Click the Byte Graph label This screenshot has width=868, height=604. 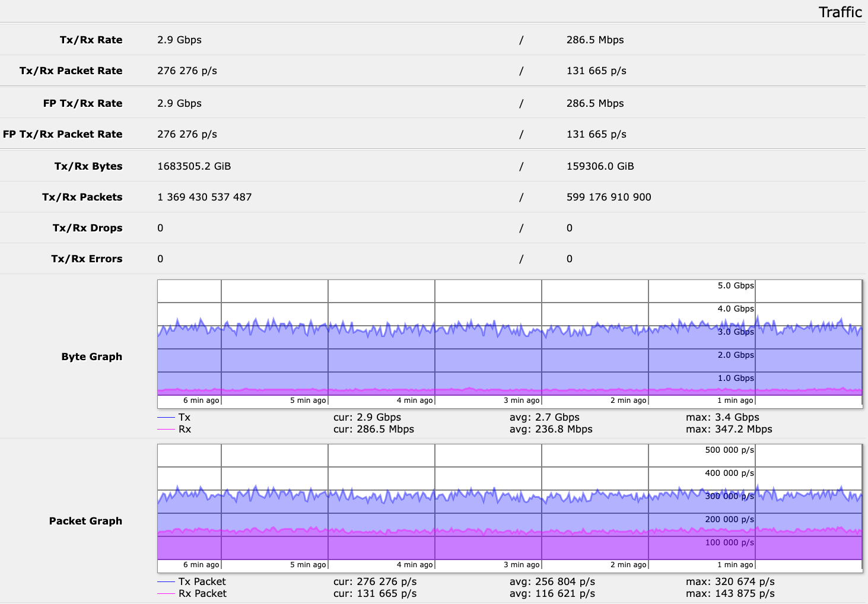91,356
